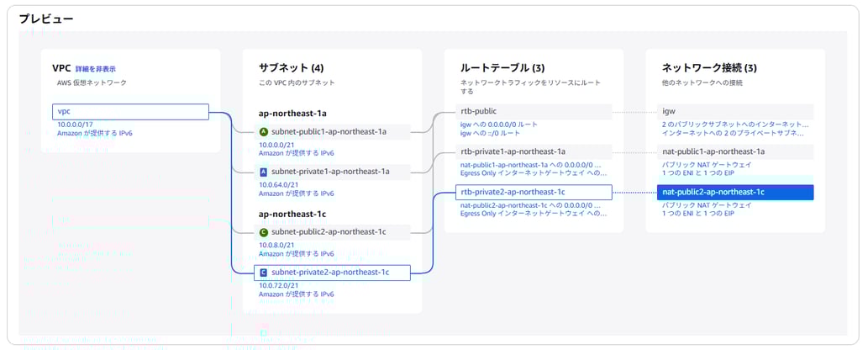The height and width of the screenshot is (350, 868).
Task: Select subnet-private2-ap-northeast-1c subnet
Action: tap(332, 273)
